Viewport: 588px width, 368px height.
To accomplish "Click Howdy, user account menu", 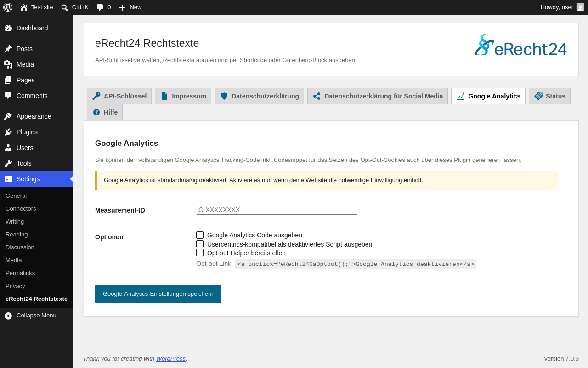I will [562, 7].
